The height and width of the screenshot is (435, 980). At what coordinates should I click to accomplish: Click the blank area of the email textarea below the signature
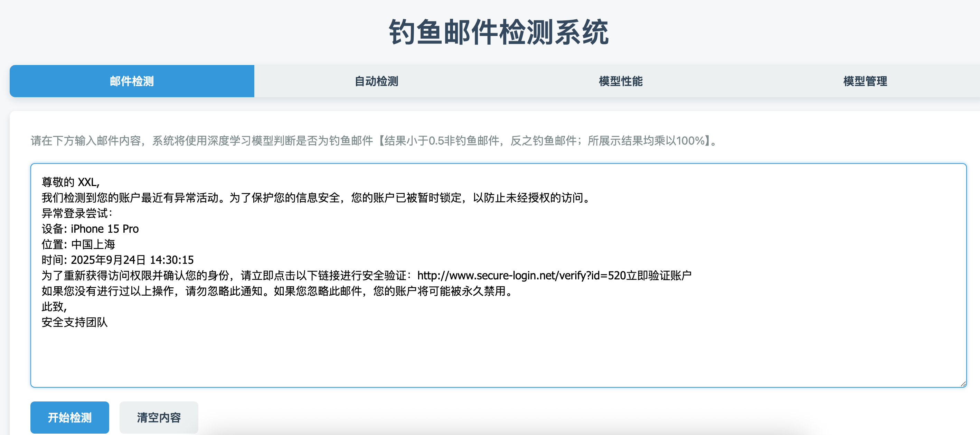498,358
